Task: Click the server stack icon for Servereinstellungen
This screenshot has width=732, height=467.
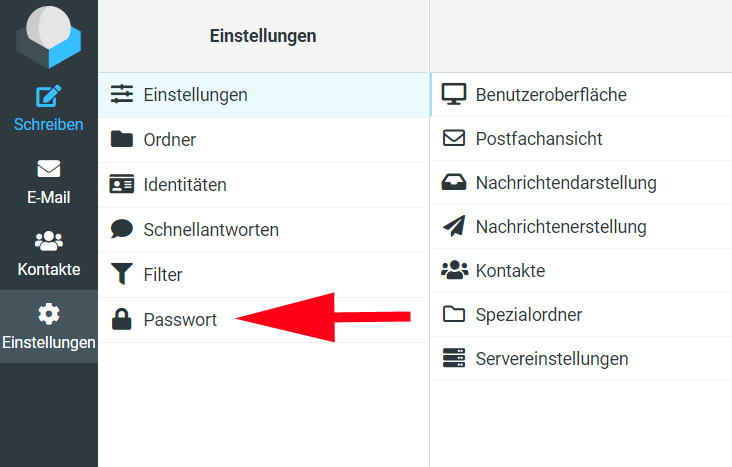Action: (x=454, y=358)
